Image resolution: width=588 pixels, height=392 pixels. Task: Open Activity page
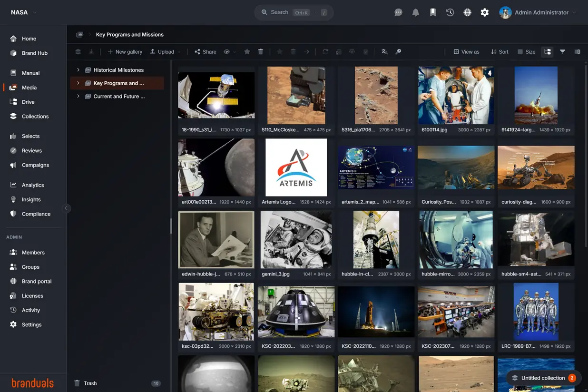click(x=31, y=310)
